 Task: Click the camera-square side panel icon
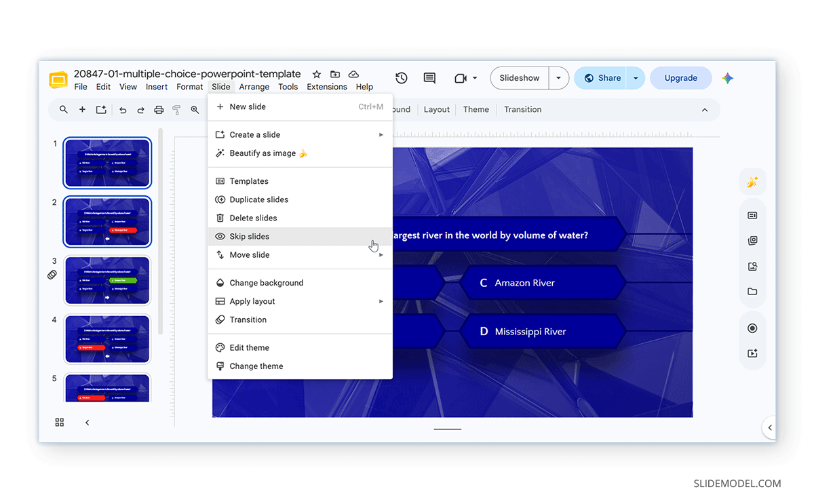coord(752,241)
